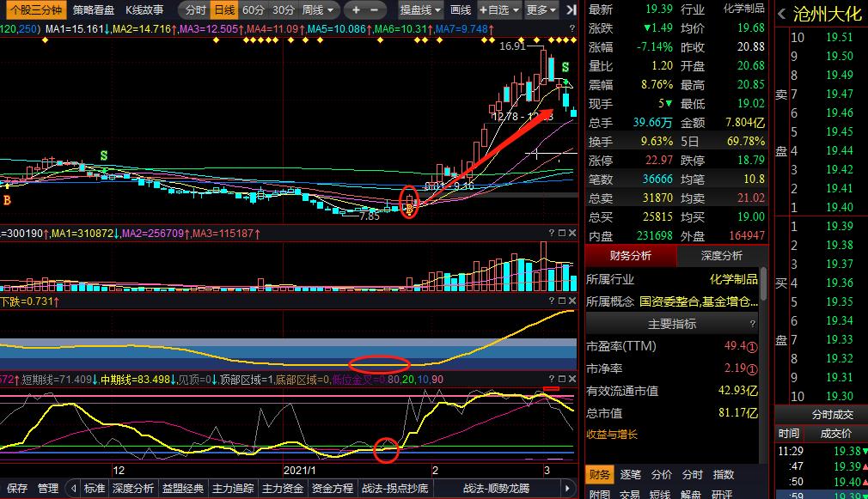Switch to the 深度分析 tab

(721, 256)
